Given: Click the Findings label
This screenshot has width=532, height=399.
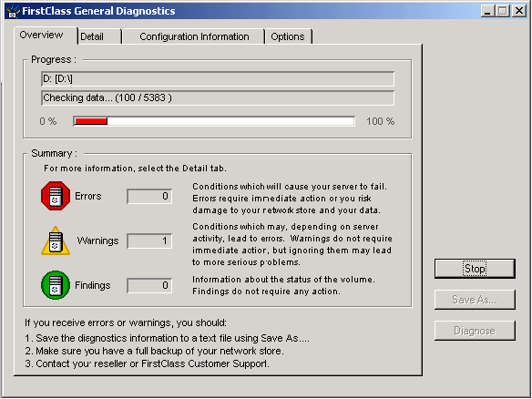Looking at the screenshot, I should [93, 285].
